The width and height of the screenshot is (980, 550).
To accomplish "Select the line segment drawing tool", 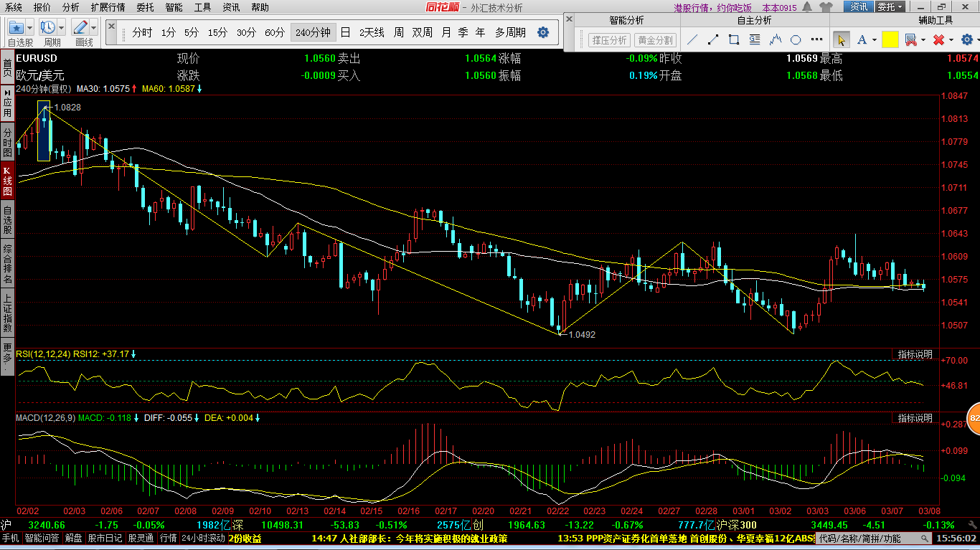I will [714, 39].
